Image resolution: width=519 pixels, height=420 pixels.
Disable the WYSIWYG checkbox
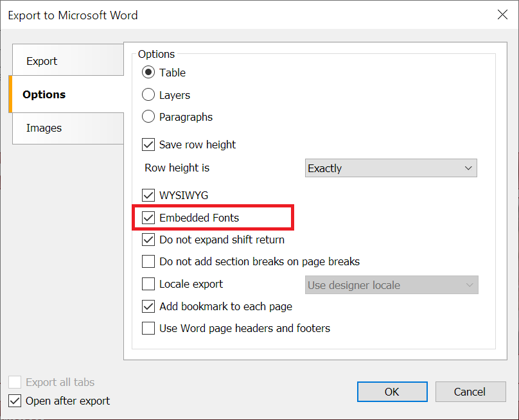click(148, 195)
